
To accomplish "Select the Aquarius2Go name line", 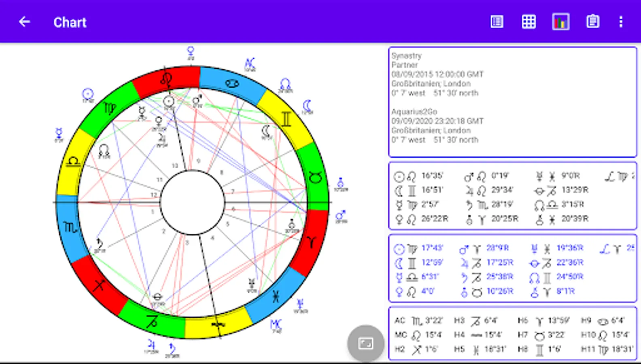I will (414, 112).
